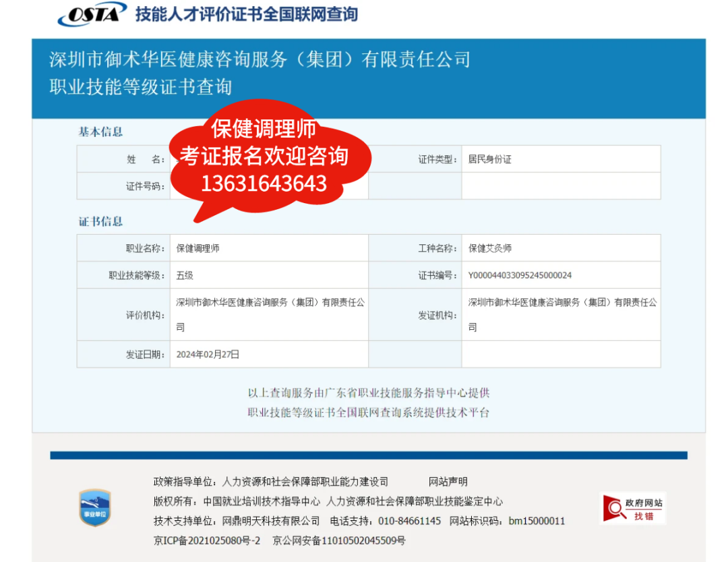Open the 网站声明 link in the footer
Screen dimensions: 728x562
click(448, 482)
